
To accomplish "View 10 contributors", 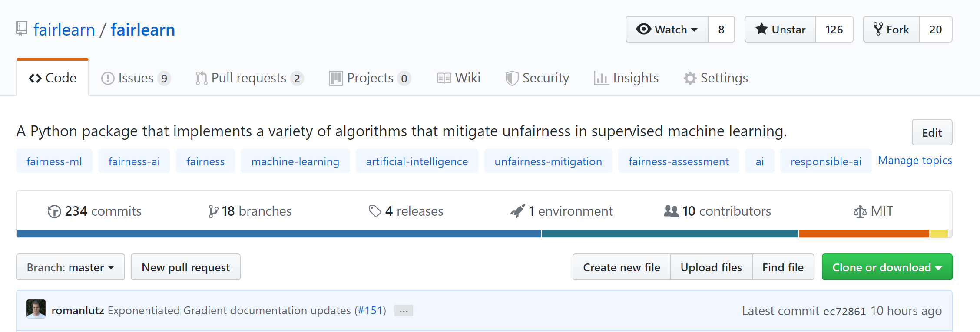I will [x=718, y=211].
